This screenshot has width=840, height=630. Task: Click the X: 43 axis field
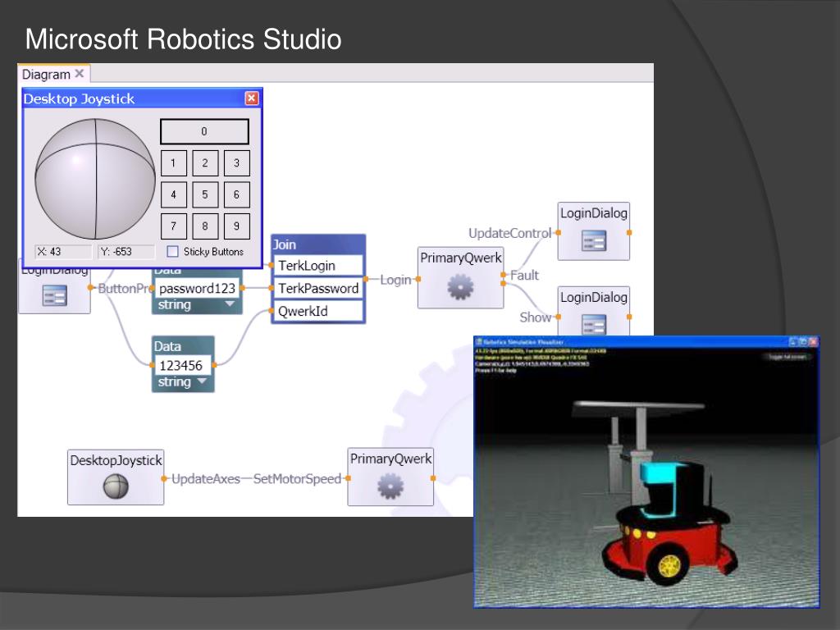pos(64,251)
